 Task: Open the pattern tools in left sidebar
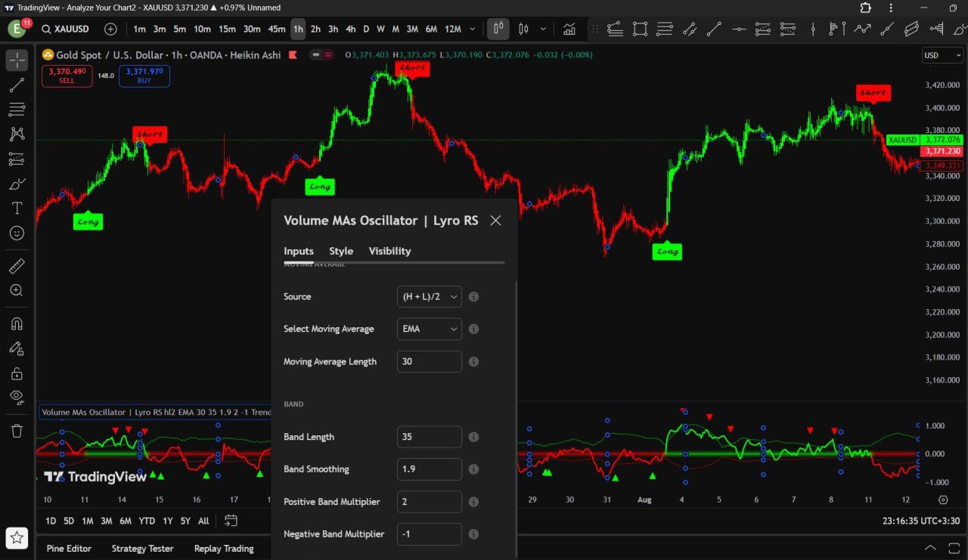click(17, 135)
